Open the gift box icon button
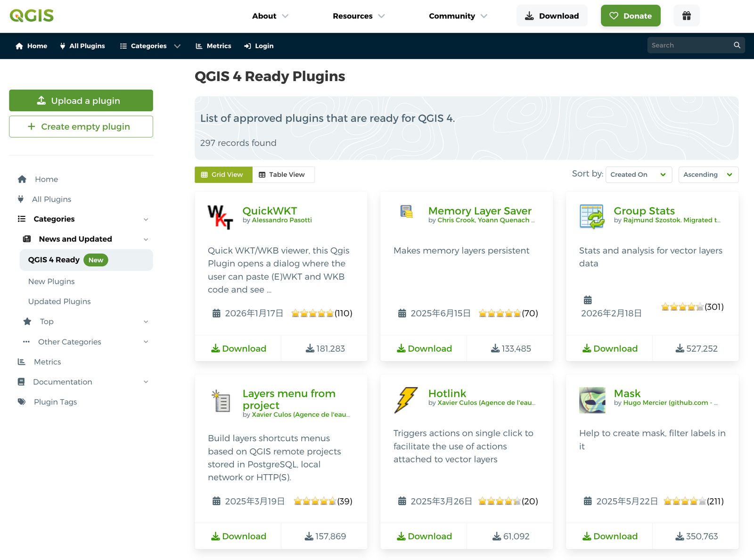 coord(686,16)
